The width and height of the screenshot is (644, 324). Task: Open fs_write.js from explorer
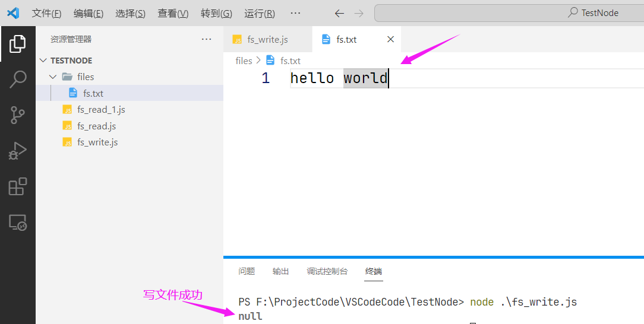point(130,142)
